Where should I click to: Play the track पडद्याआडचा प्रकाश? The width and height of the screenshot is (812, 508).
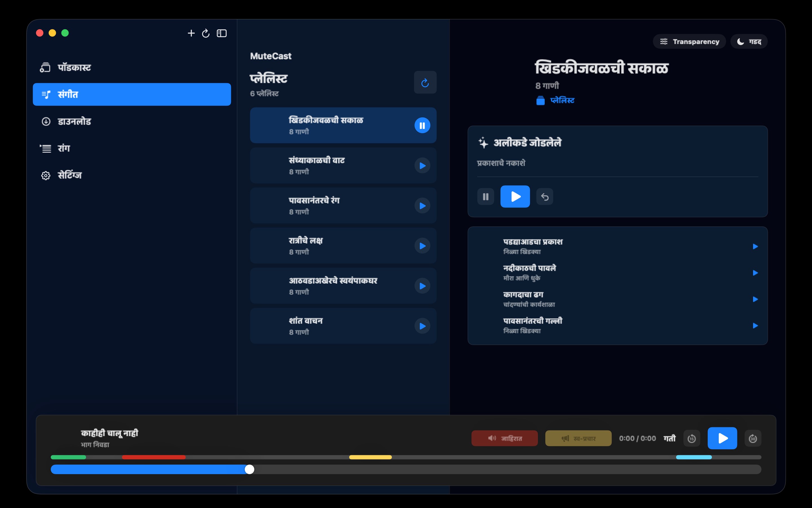755,247
